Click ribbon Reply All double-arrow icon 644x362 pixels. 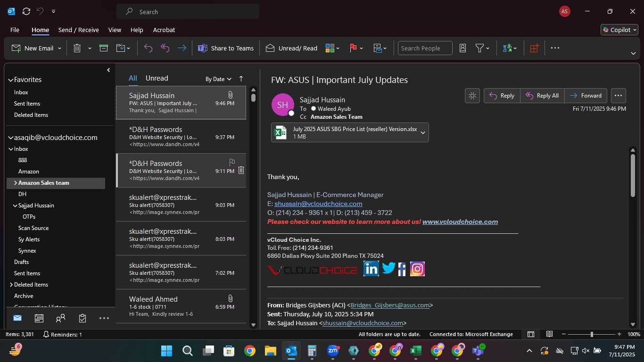click(x=165, y=48)
